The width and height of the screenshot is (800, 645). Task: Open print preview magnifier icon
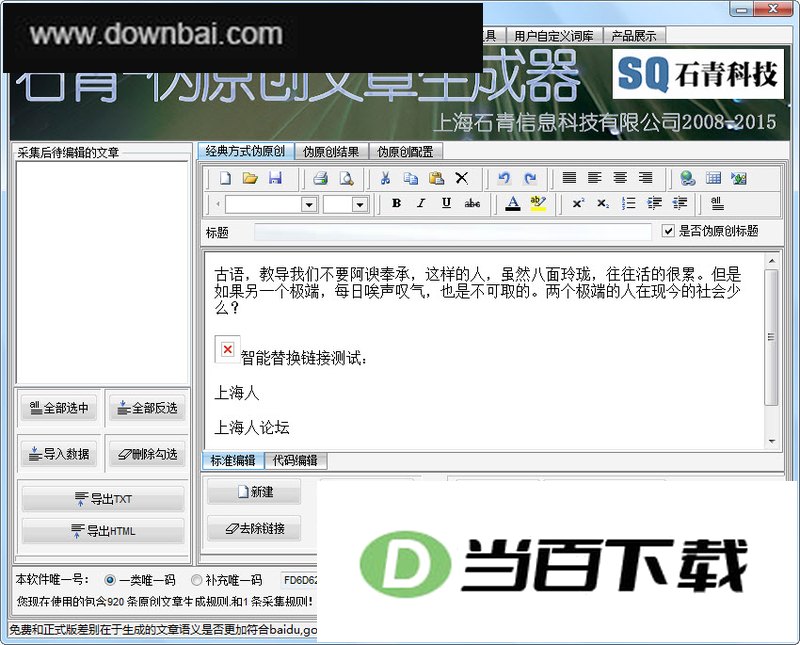[x=346, y=178]
